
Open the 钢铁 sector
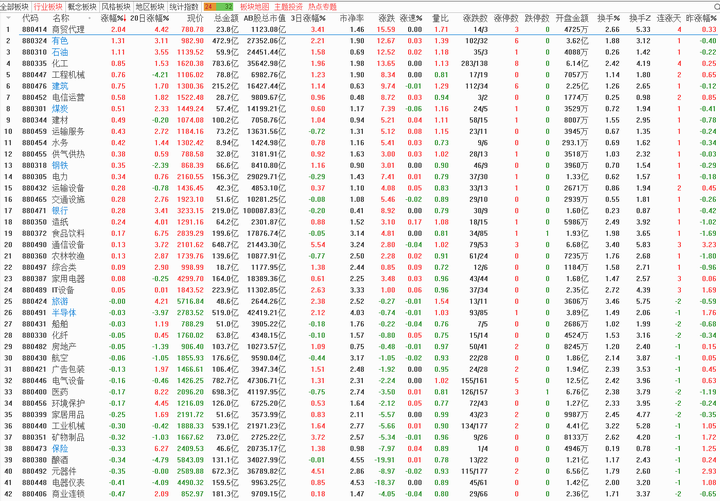[x=60, y=165]
